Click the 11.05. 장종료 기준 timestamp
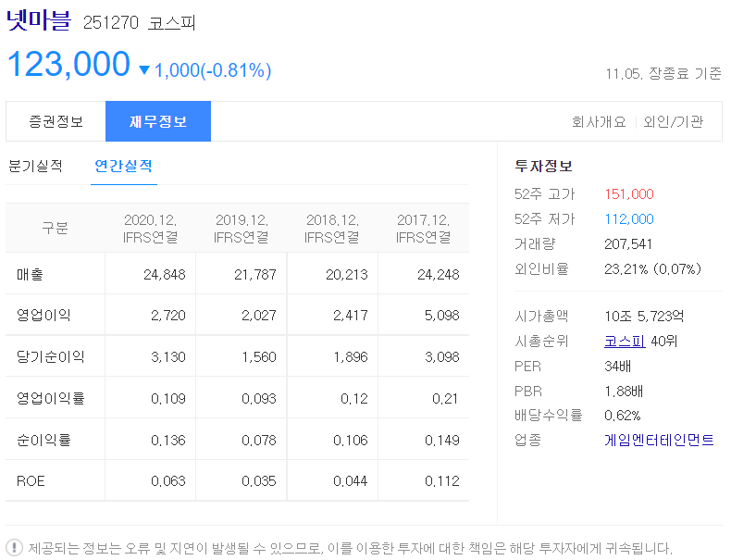This screenshot has height=560, width=731. 663,74
